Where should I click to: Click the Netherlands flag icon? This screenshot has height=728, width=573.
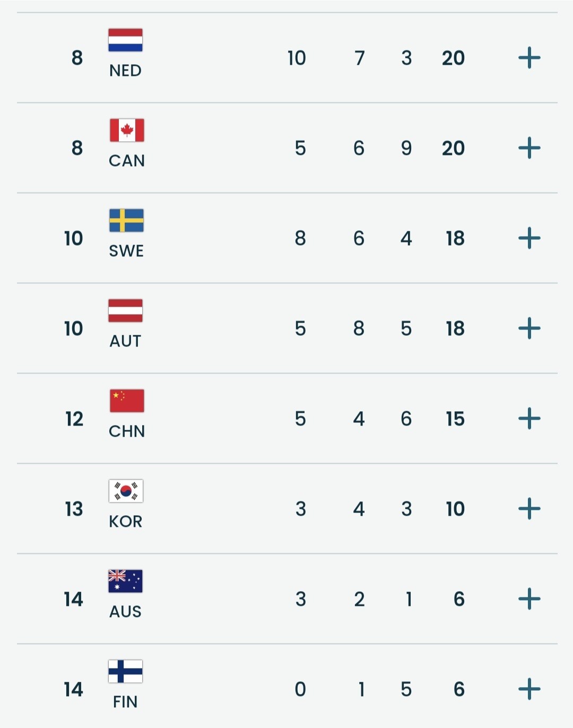click(x=126, y=40)
